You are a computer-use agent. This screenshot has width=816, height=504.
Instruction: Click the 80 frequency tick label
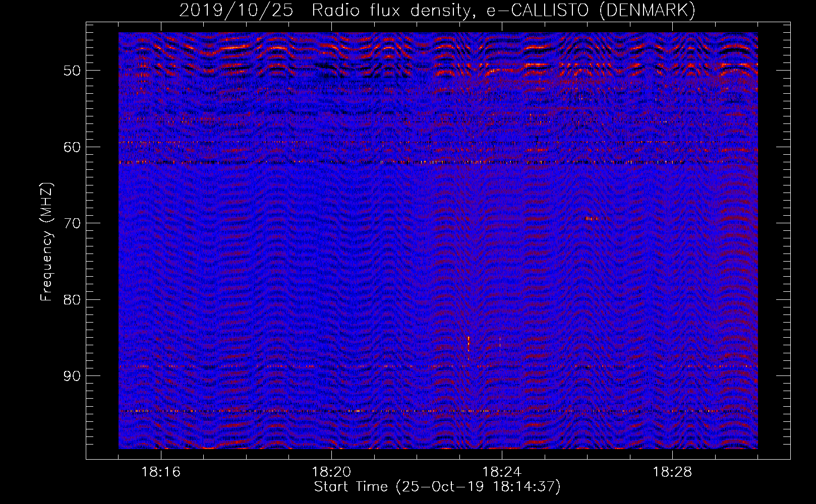coord(72,300)
